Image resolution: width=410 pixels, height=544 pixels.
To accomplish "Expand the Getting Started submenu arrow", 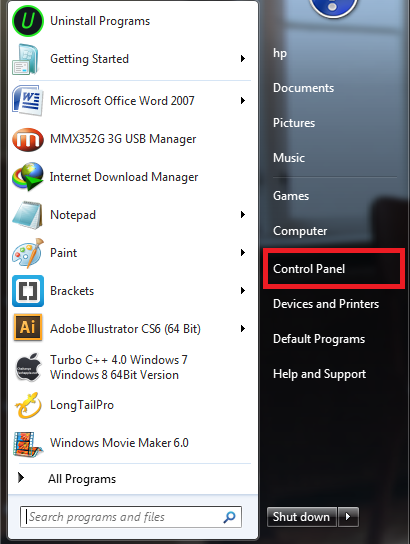I will click(x=243, y=59).
